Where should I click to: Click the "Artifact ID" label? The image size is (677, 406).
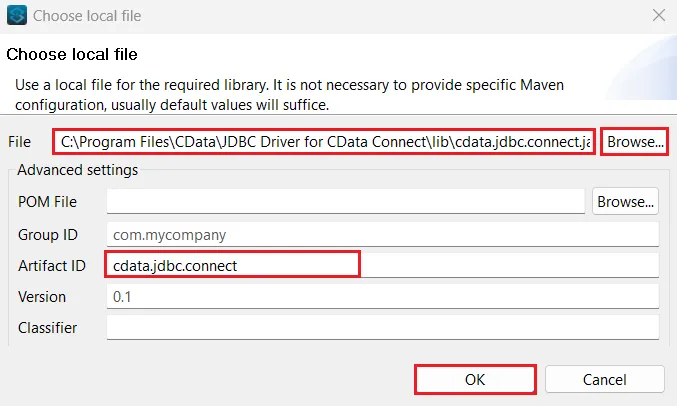coord(51,265)
